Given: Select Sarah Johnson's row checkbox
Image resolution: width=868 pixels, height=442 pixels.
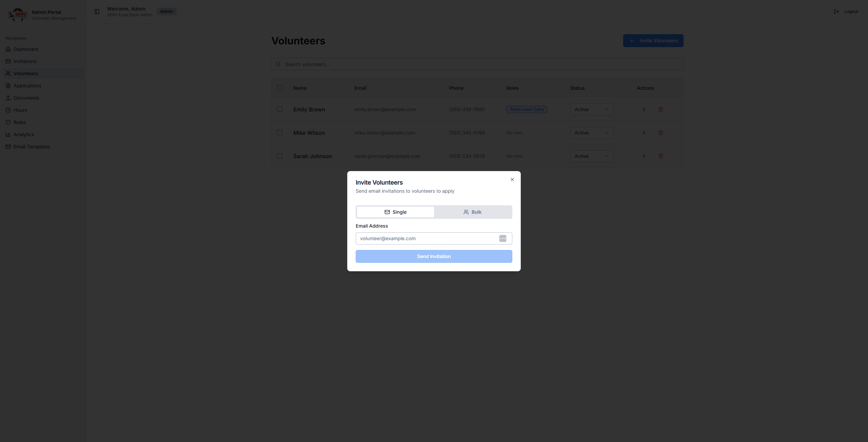Looking at the screenshot, I should [280, 156].
